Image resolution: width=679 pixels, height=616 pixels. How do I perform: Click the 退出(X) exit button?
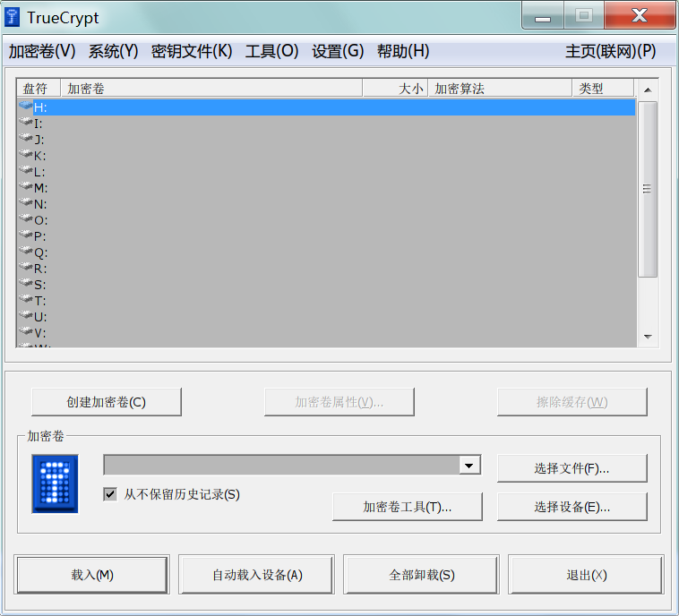[587, 575]
